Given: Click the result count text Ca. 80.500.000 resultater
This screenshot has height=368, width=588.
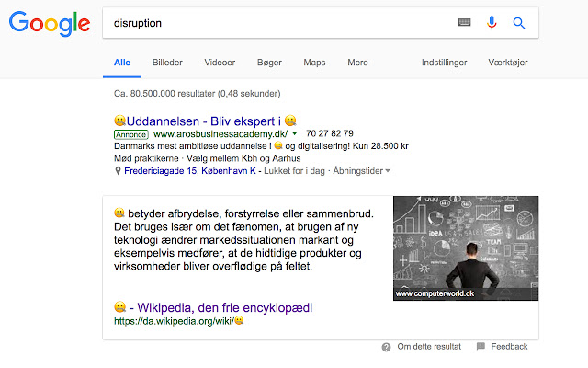Looking at the screenshot, I should pos(198,94).
